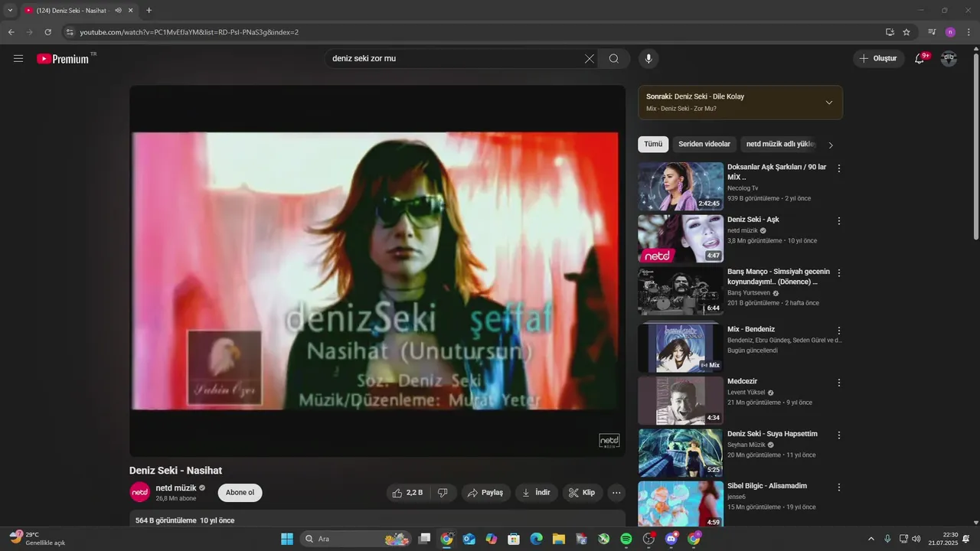The width and height of the screenshot is (980, 551).
Task: Open the tab search dropdown arrow
Action: [10, 11]
